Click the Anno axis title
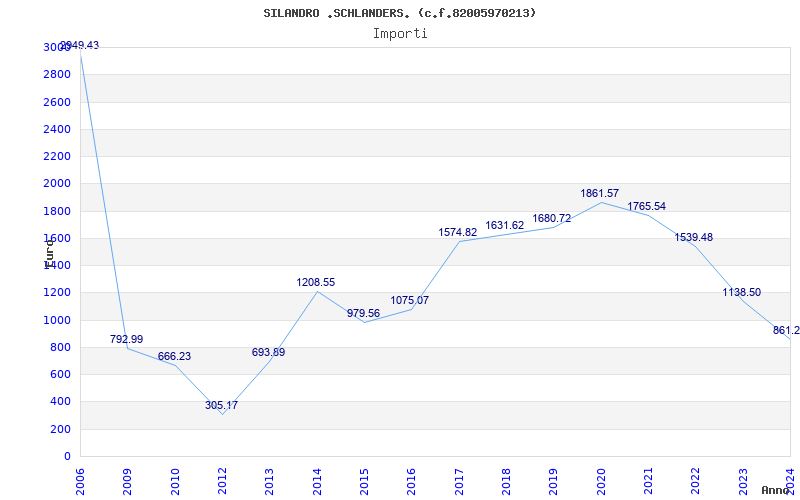The width and height of the screenshot is (800, 500). click(778, 491)
